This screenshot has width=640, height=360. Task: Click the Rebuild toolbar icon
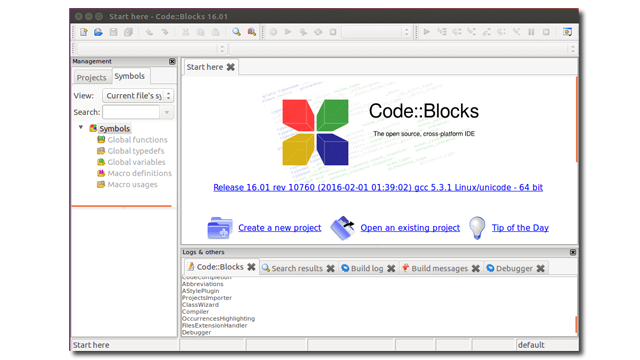point(318,32)
